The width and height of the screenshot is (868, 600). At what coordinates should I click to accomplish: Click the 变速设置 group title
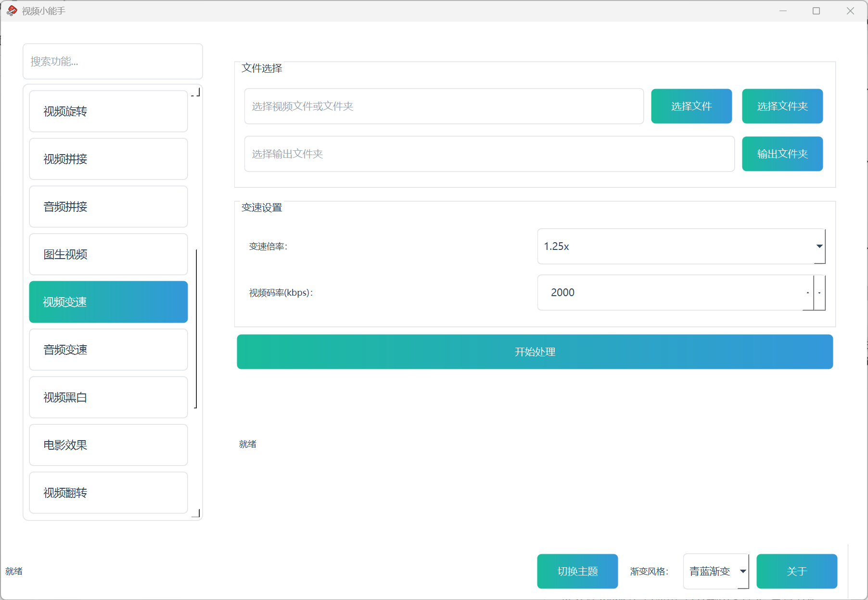click(x=262, y=208)
